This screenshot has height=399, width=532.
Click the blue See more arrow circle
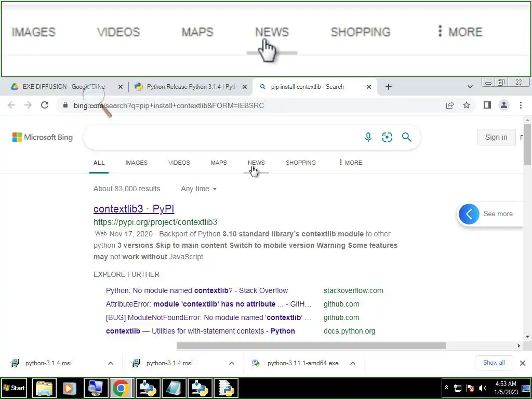pos(469,214)
